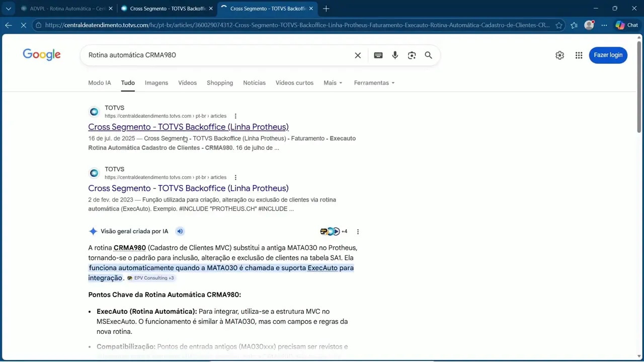This screenshot has height=362, width=644.
Task: Show the on-screen keyboard icon
Action: click(378, 55)
